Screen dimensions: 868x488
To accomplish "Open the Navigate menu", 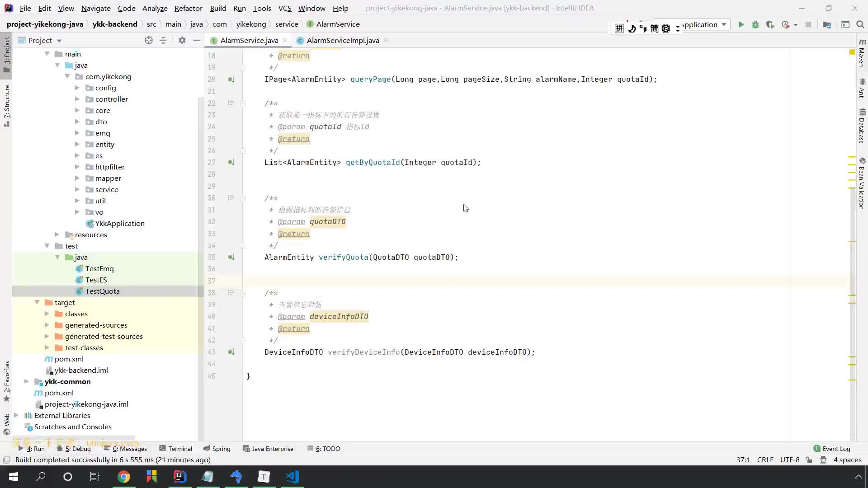I will coord(96,8).
